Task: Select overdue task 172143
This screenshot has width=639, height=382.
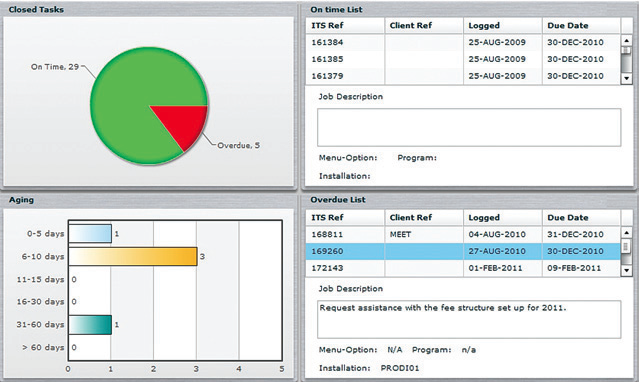Action: [x=463, y=268]
